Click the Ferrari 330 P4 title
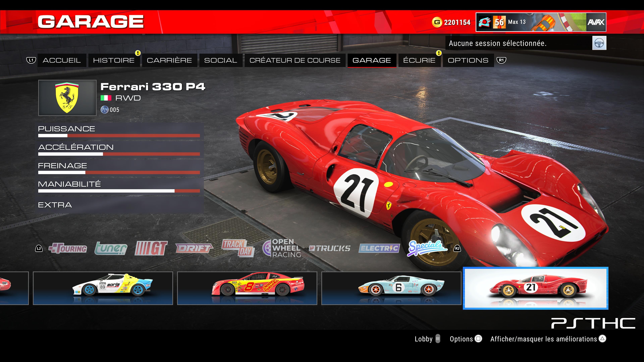This screenshot has height=362, width=644. click(x=153, y=87)
